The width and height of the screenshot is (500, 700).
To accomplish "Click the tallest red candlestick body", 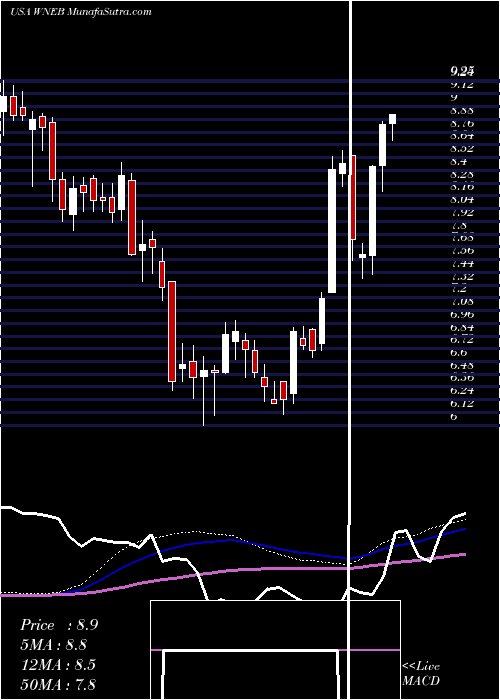I will 172,331.
